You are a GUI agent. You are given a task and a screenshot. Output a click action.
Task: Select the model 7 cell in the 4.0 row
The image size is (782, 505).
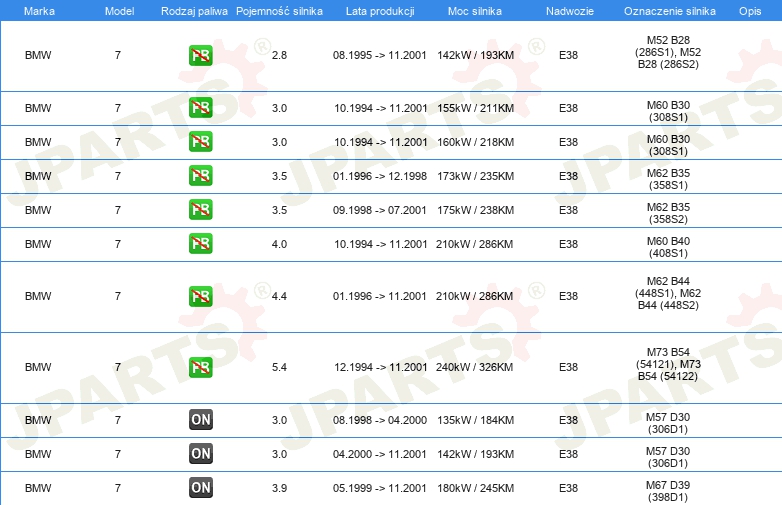point(118,244)
